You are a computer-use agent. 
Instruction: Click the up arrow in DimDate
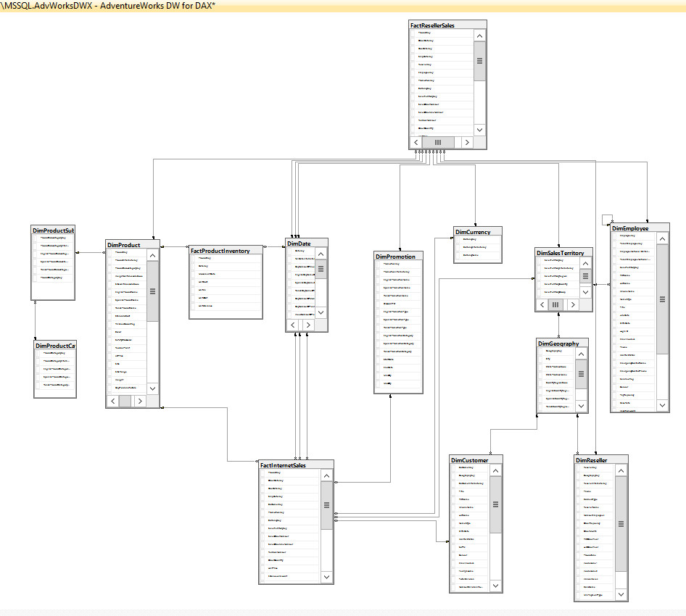(x=321, y=254)
